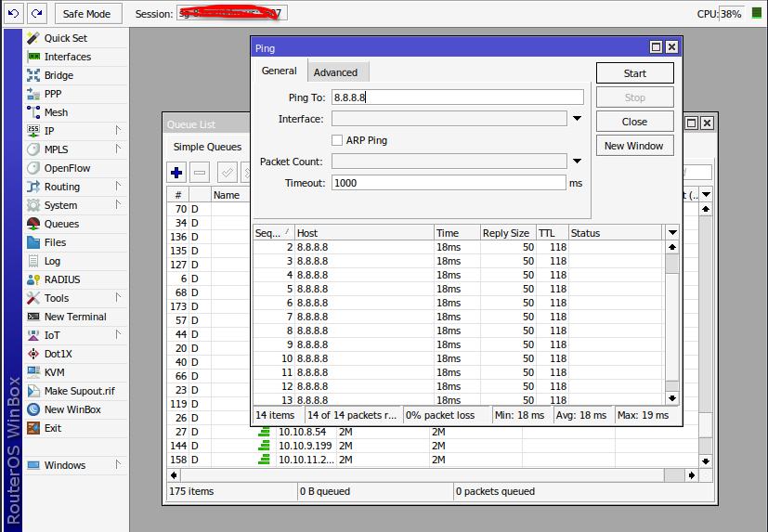The image size is (768, 532).
Task: Select queue row 10.10.9.199
Action: [x=433, y=446]
